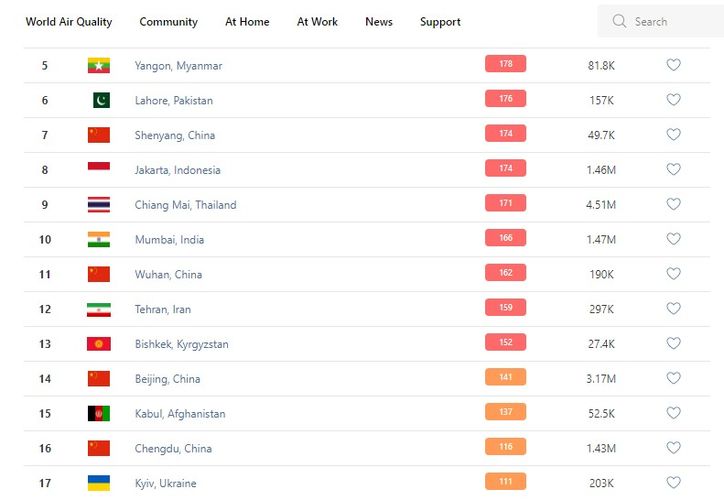
Task: Click the red 178 AQI badge
Action: pyautogui.click(x=505, y=65)
